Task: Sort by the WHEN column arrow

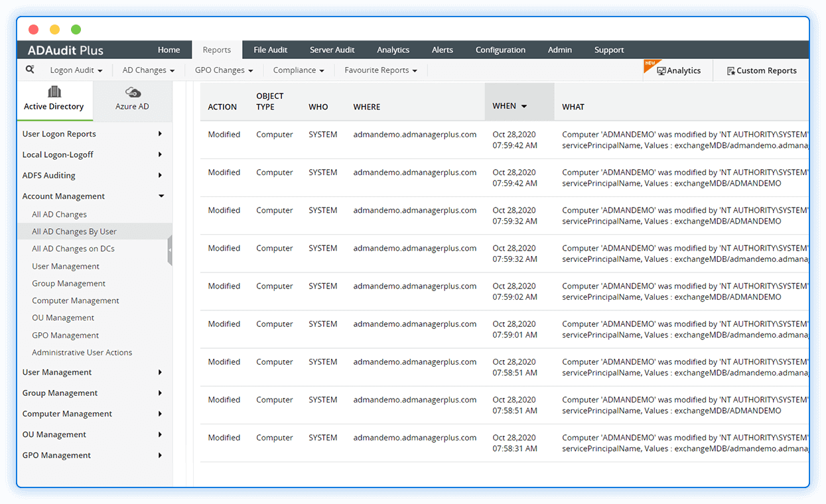Action: point(524,106)
